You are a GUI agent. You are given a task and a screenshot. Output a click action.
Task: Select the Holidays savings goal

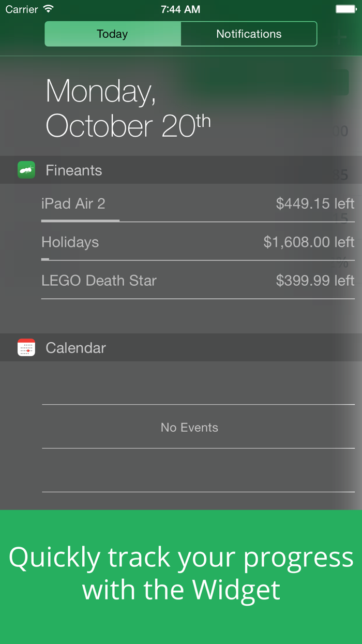(x=70, y=242)
